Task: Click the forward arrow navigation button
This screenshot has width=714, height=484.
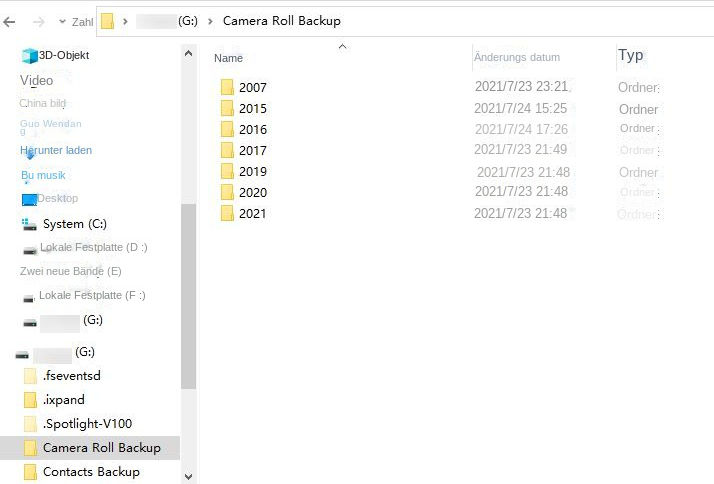Action: point(39,21)
